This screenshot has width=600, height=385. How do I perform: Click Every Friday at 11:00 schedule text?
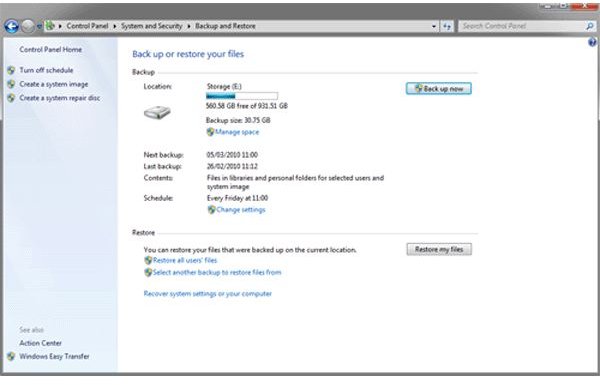tap(237, 198)
